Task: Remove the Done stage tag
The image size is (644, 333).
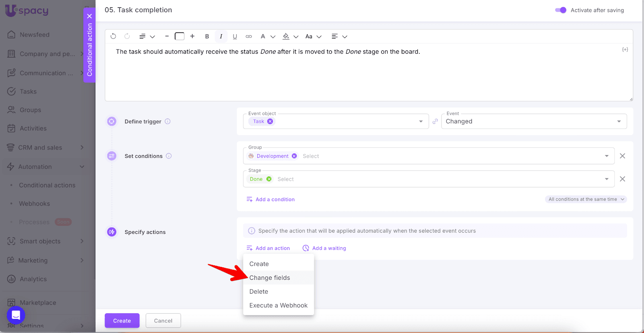Action: pyautogui.click(x=269, y=179)
